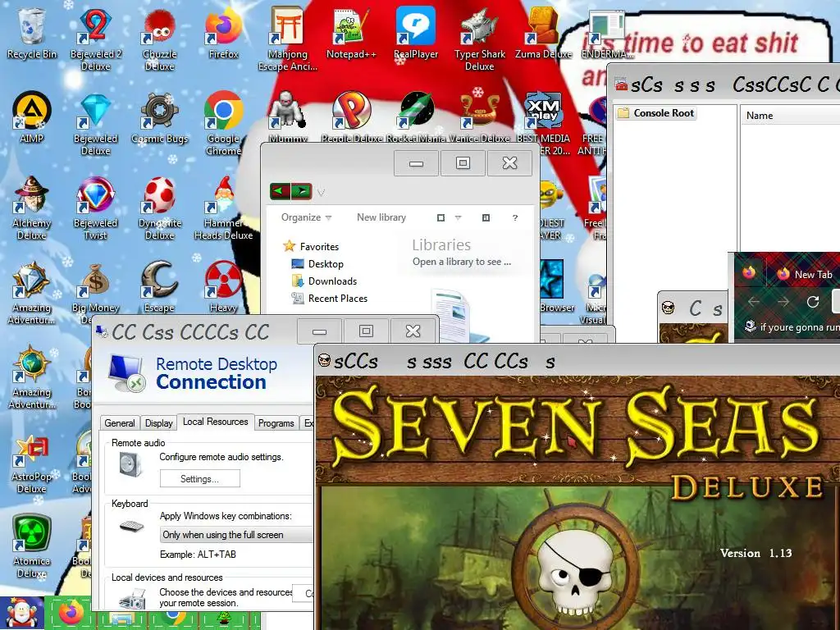
Task: Select the New Tab tab in Firefox
Action: point(806,274)
